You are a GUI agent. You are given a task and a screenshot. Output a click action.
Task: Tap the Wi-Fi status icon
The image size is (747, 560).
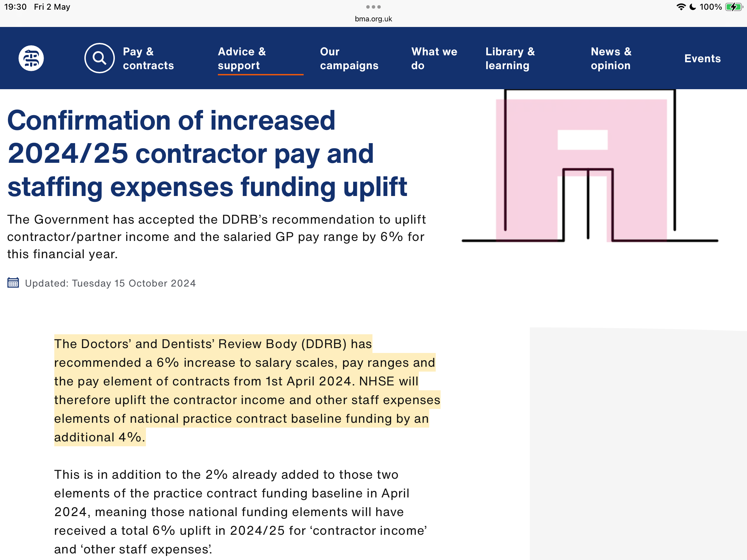681,7
